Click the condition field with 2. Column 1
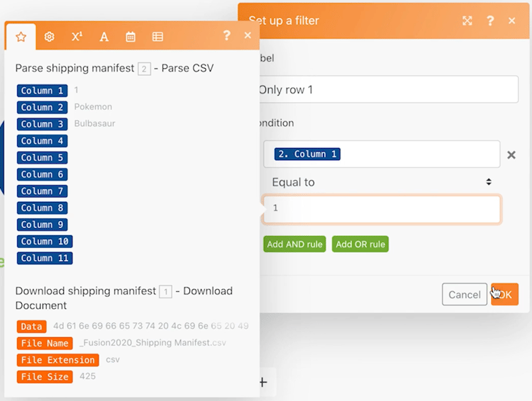Screen dimensions: 532x401 tap(382, 154)
